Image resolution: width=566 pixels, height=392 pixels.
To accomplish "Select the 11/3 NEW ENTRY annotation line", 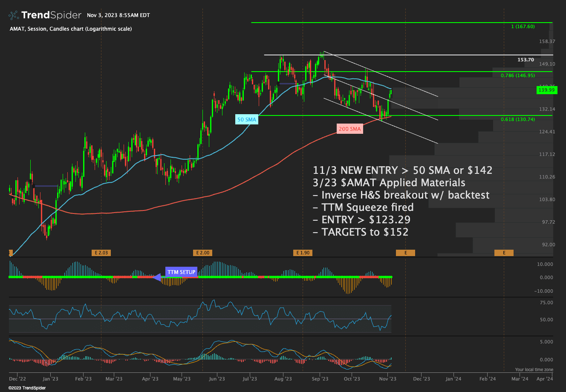I will pyautogui.click(x=402, y=170).
